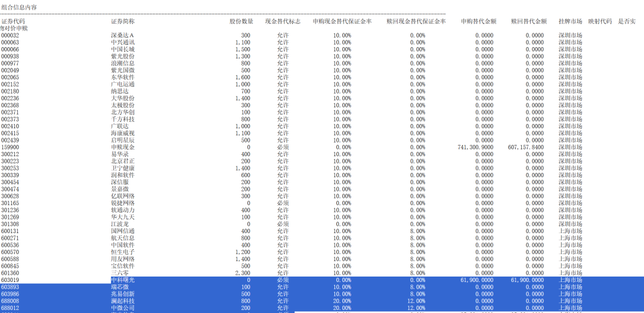Screen dimensions: 644x313
Task: Select the 赎回现金替代保证金率 column header
Action: click(x=416, y=21)
